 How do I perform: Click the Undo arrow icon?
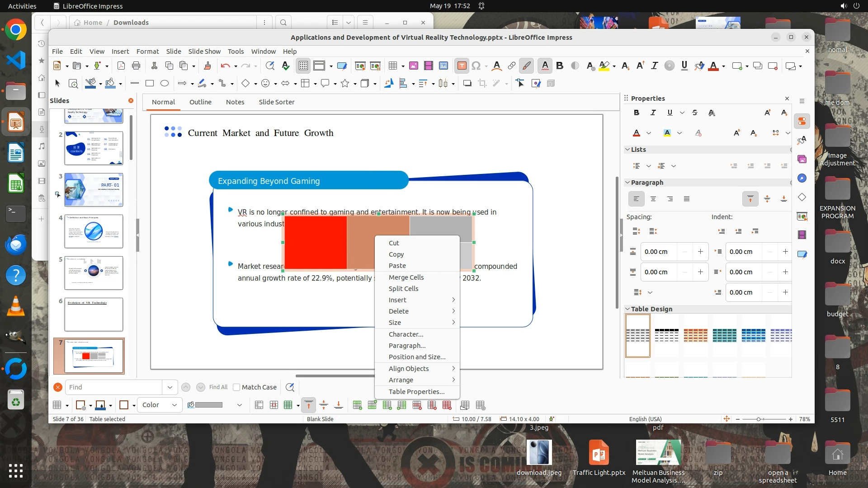pyautogui.click(x=225, y=66)
